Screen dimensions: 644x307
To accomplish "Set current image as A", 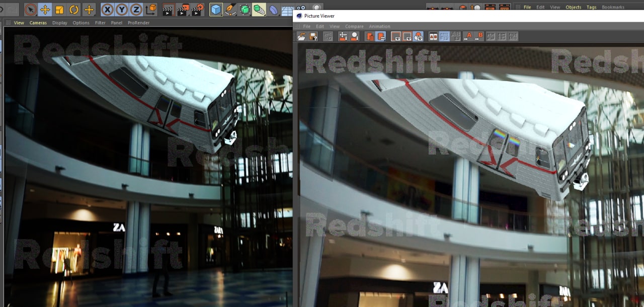I will pyautogui.click(x=468, y=36).
